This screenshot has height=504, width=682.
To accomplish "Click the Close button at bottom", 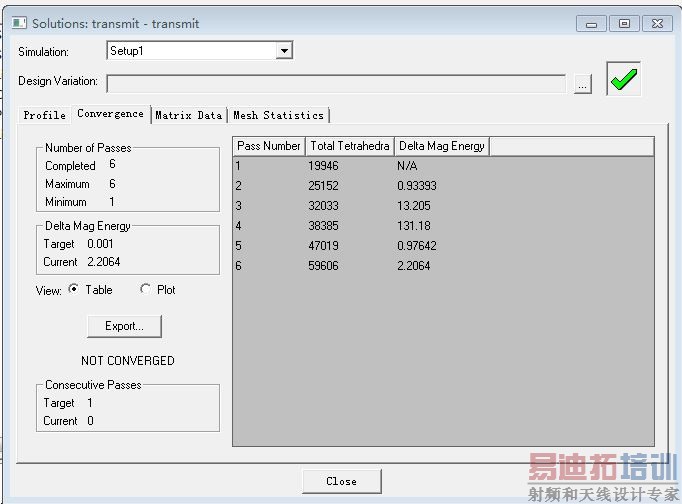I will (x=342, y=481).
